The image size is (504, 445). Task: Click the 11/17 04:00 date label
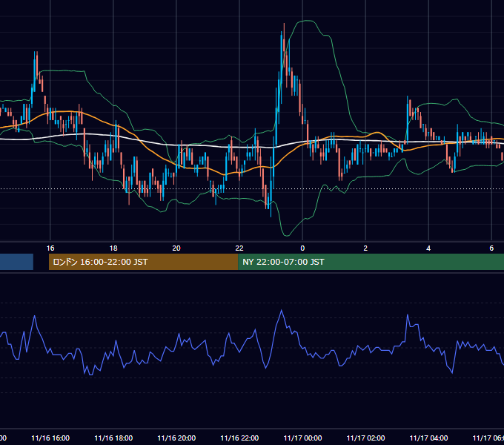(x=428, y=438)
